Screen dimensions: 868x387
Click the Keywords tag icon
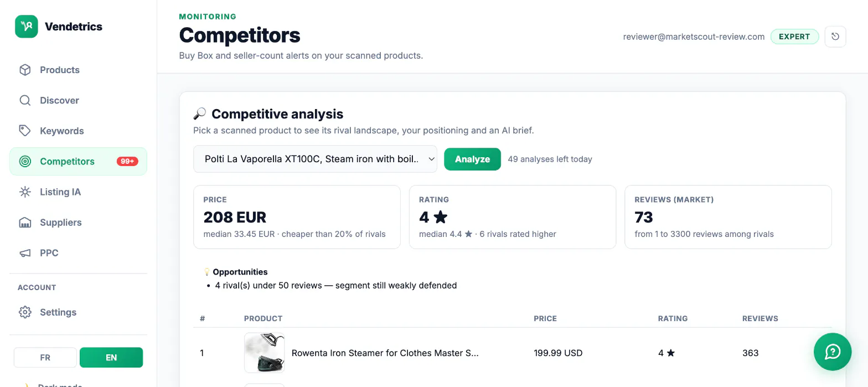[x=25, y=131]
